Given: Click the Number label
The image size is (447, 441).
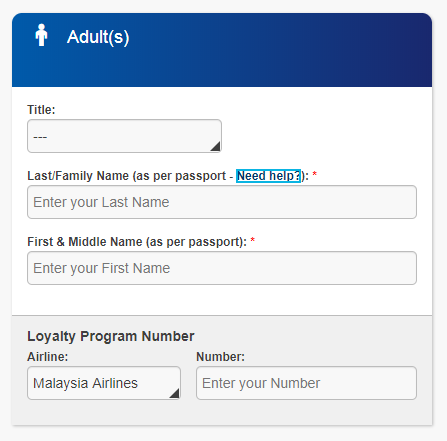Looking at the screenshot, I should coord(221,357).
